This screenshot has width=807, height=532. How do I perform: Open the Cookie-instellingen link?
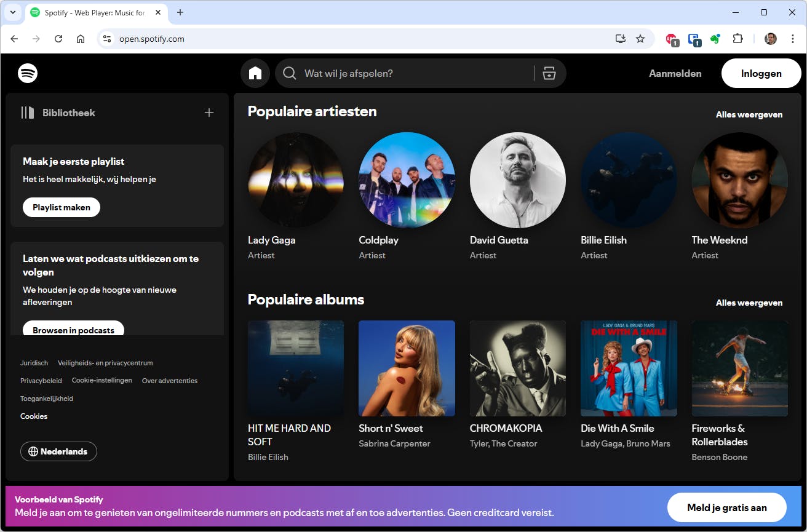[102, 380]
